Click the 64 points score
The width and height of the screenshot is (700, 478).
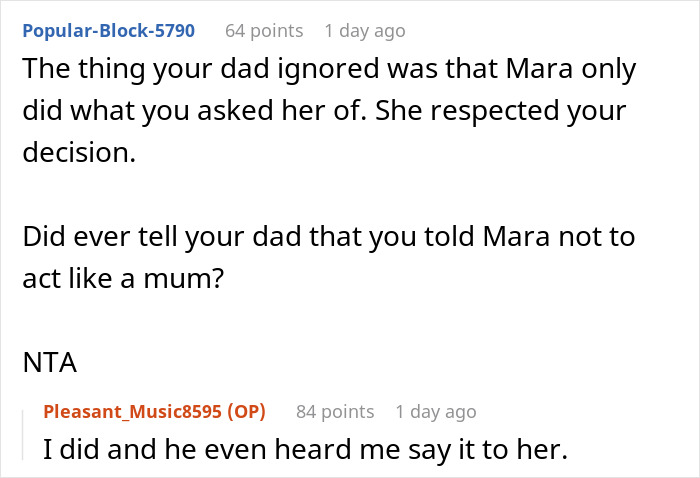click(264, 30)
